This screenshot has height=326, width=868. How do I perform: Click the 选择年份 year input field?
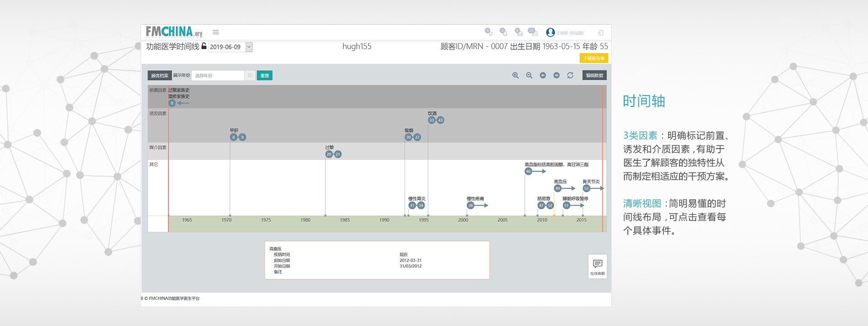coord(218,76)
